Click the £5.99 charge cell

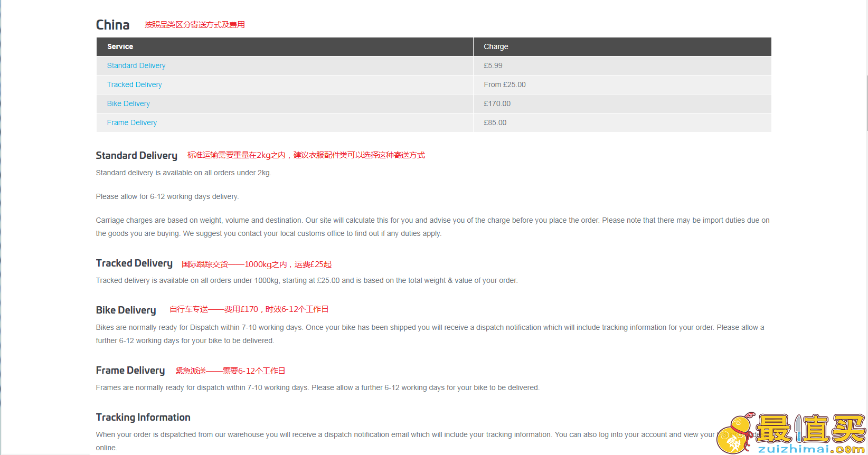622,65
